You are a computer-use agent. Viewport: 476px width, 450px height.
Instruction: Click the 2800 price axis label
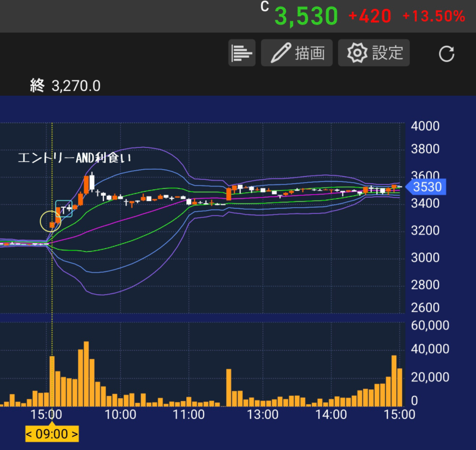(425, 285)
